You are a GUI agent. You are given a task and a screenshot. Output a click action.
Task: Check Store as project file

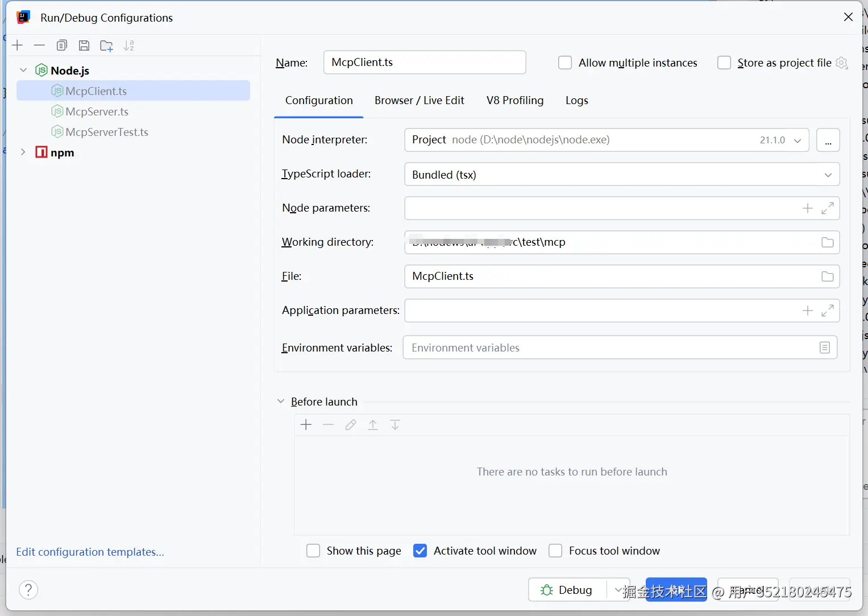tap(724, 63)
